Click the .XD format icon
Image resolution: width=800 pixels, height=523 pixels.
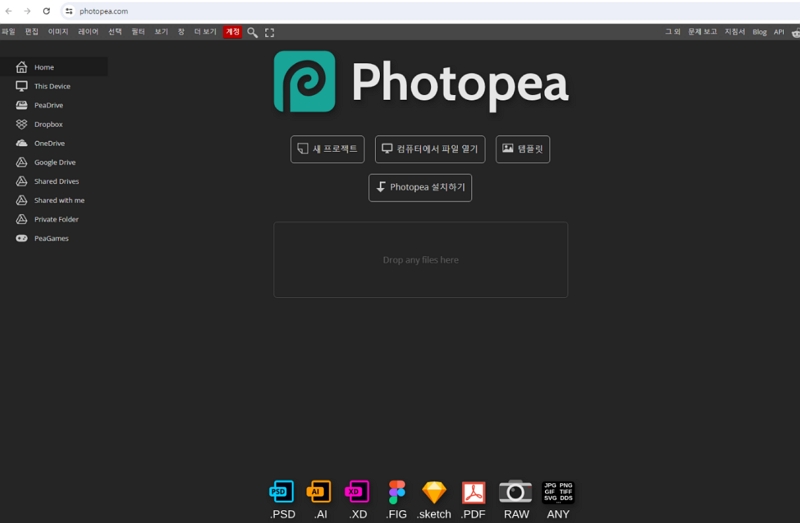tap(357, 492)
